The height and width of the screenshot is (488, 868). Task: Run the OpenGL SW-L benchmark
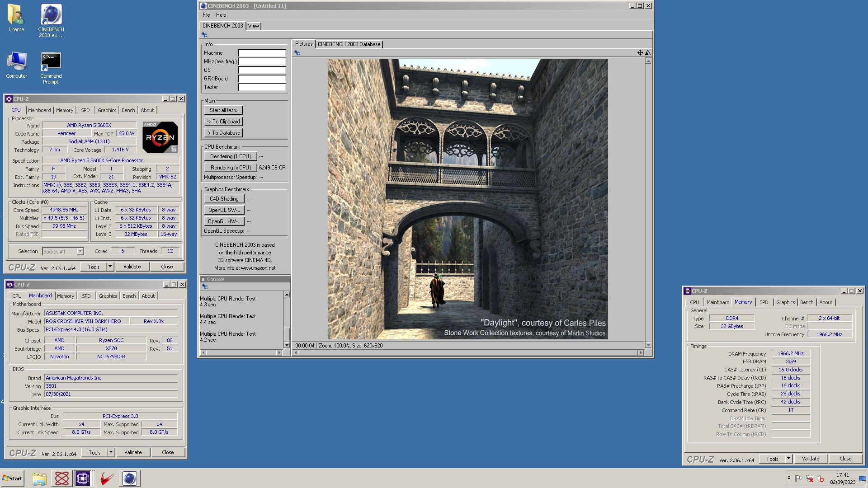(x=224, y=210)
